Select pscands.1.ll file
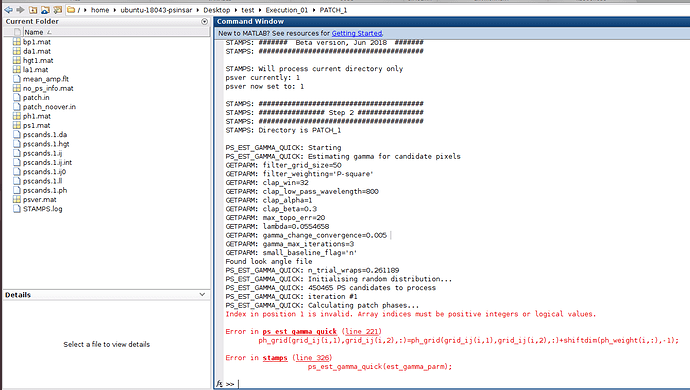This screenshot has height=390, width=690. (x=42, y=181)
